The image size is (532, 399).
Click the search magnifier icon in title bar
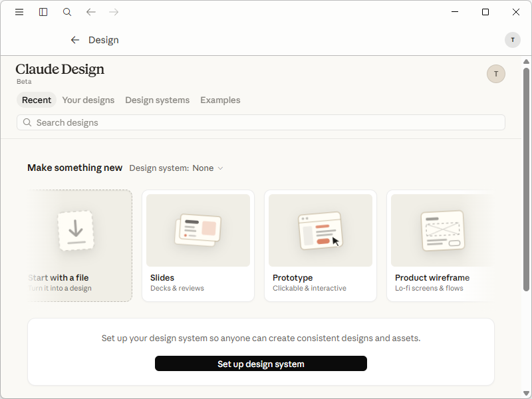point(67,12)
